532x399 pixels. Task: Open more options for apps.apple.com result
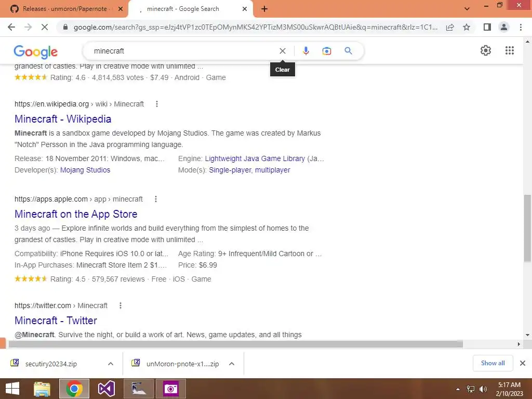tap(156, 199)
